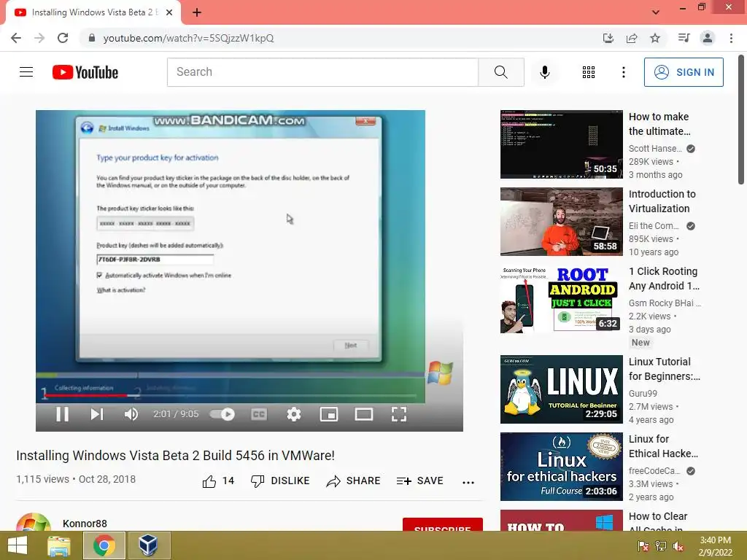Open network tray icon
Screen dimensions: 747x560
click(661, 546)
